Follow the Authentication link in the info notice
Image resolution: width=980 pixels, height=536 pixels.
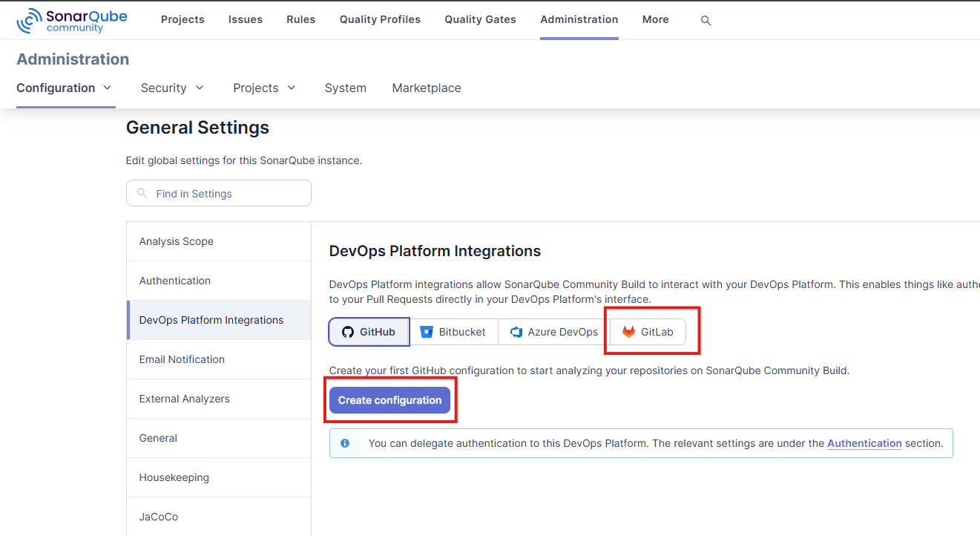864,443
